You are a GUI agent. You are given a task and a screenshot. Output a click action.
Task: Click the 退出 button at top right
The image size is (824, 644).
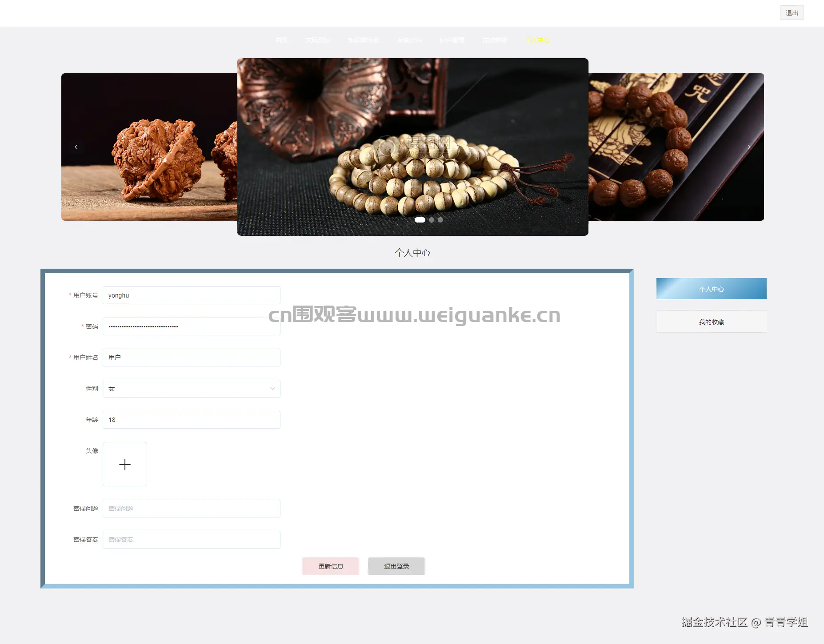[x=792, y=13]
